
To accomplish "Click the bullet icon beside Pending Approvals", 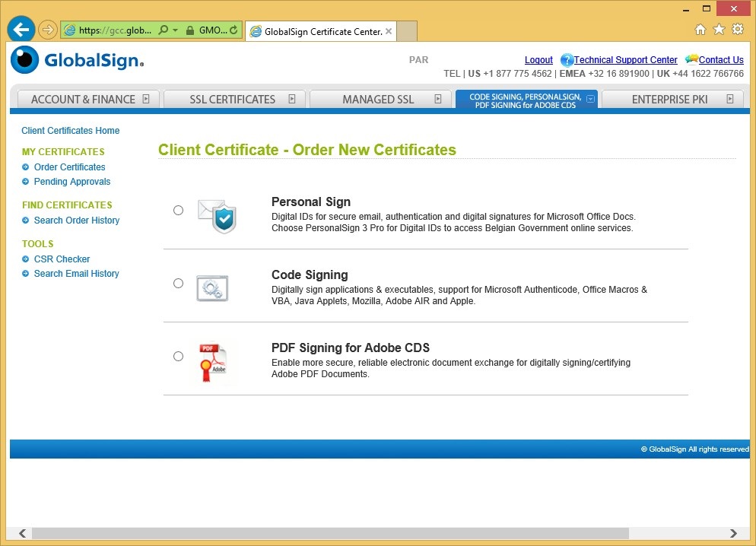I will tap(26, 182).
